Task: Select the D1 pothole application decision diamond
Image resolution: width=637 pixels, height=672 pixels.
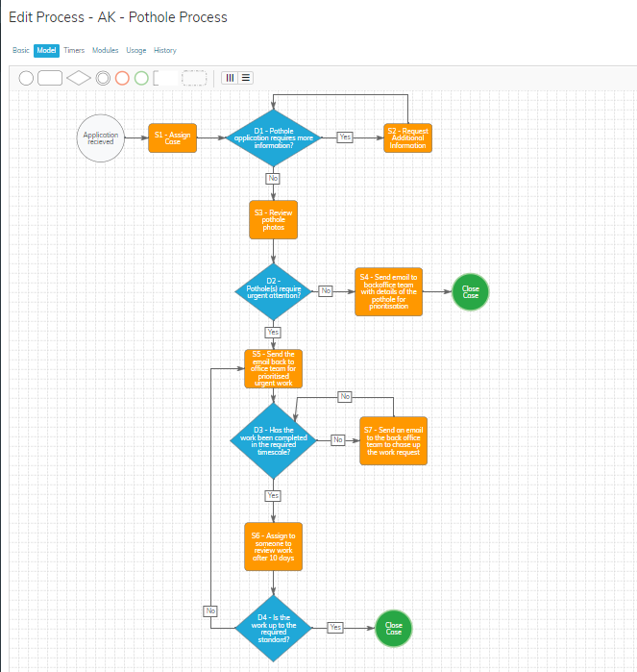Action: 274,138
